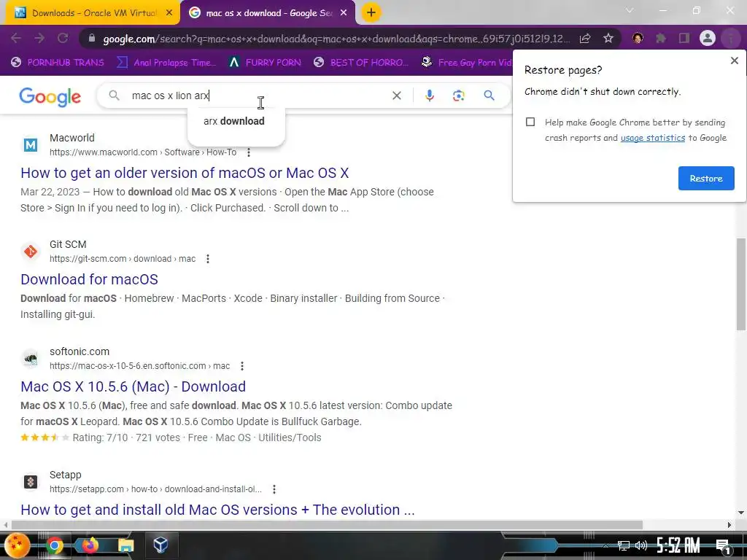Screen dimensions: 747x560
Task: Open the tab search dropdown arrow
Action: (630, 10)
